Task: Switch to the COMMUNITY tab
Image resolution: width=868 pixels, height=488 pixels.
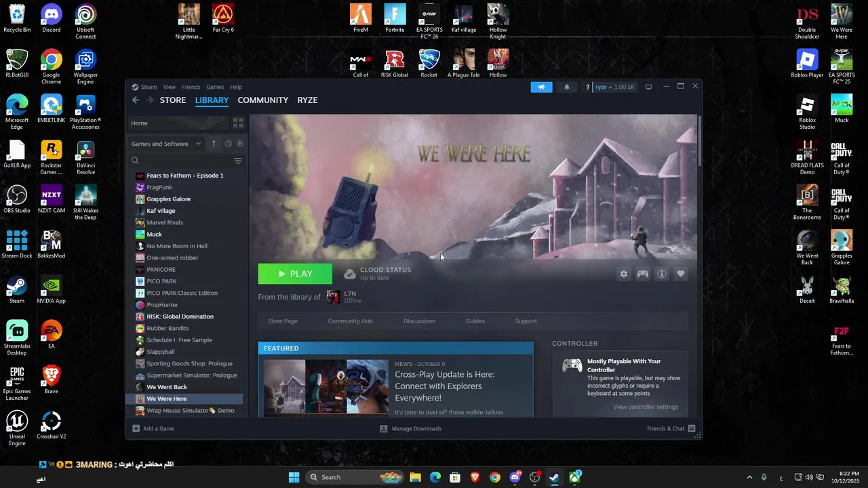Action: click(x=263, y=100)
